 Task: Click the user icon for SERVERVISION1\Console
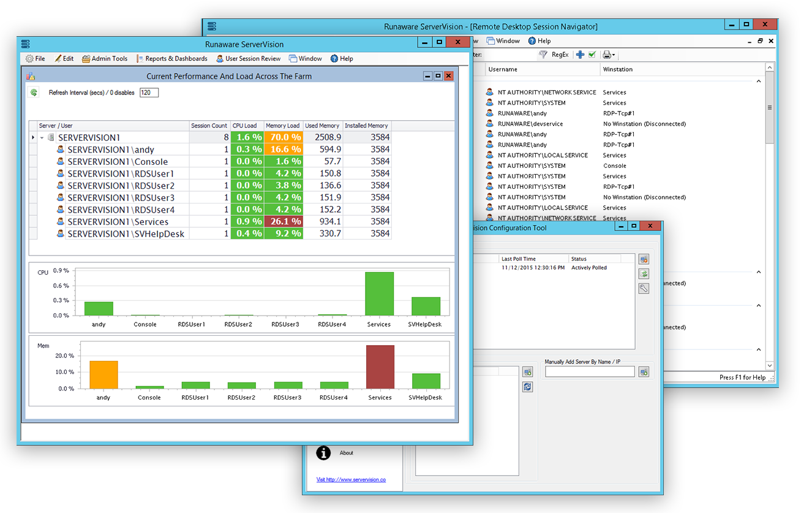[x=61, y=162]
